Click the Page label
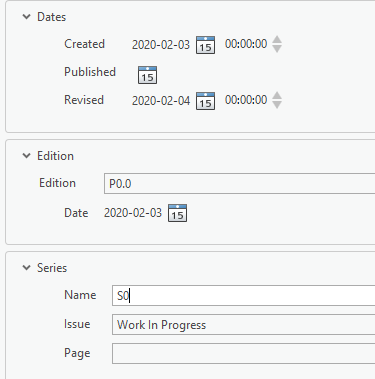This screenshot has width=375, height=379. (77, 353)
